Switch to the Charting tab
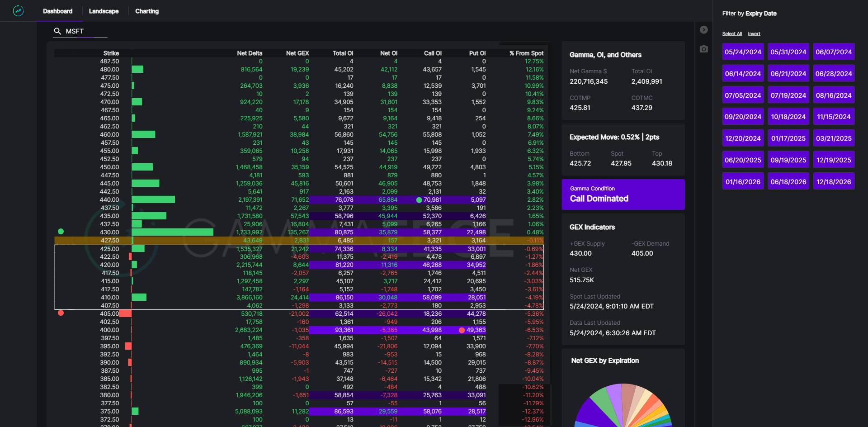Image resolution: width=868 pixels, height=427 pixels. 147,11
